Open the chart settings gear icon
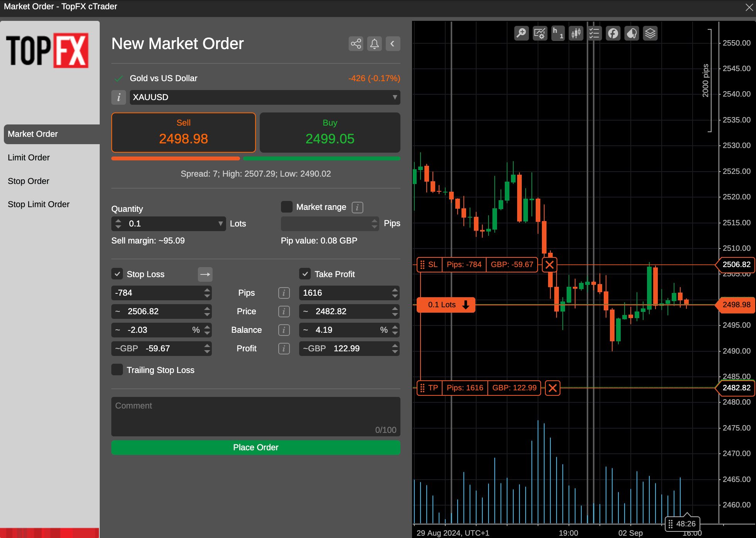 click(540, 33)
